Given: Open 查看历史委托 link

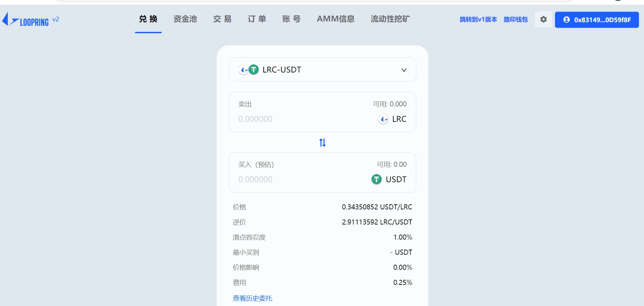Looking at the screenshot, I should [x=252, y=298].
